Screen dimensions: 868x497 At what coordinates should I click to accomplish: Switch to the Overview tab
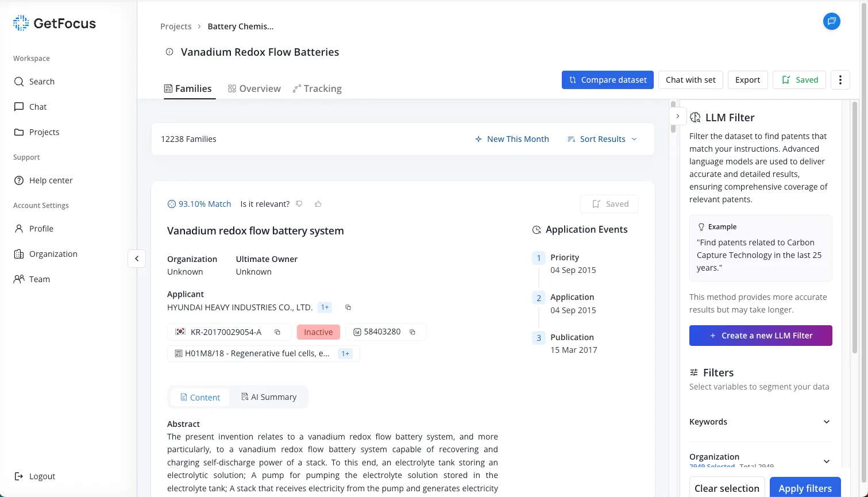254,88
